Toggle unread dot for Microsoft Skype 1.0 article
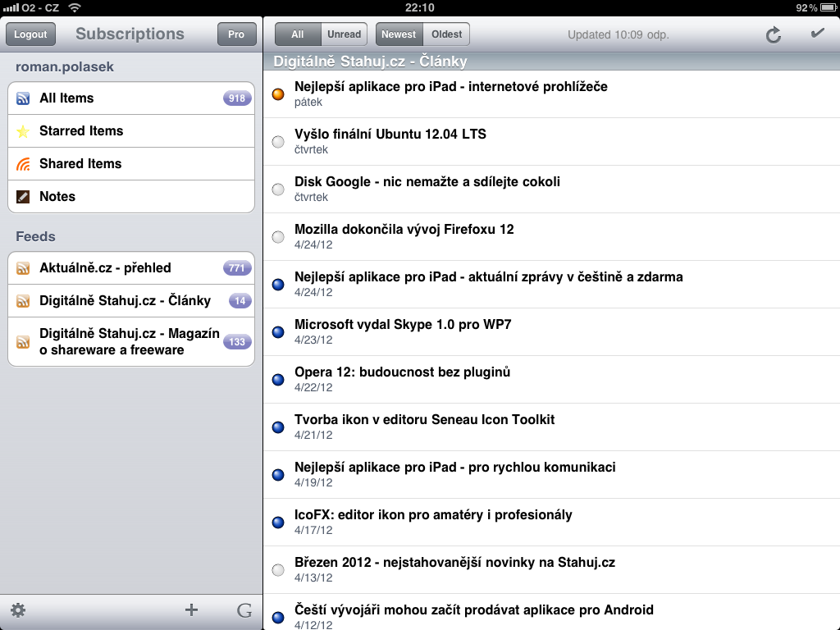 [278, 332]
